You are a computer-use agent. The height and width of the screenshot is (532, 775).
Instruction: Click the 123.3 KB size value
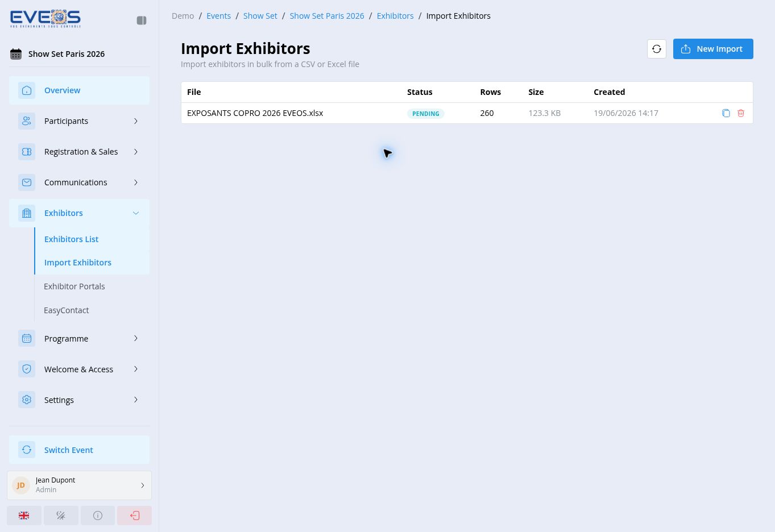(x=544, y=113)
